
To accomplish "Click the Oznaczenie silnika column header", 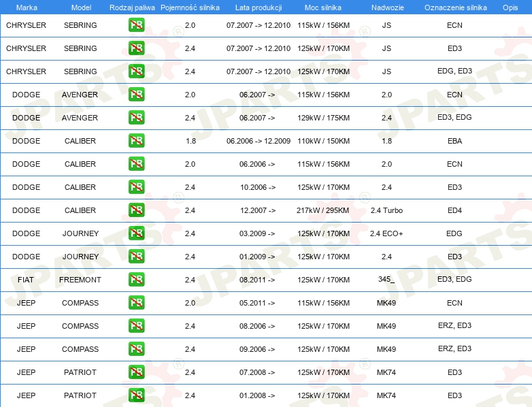I will [454, 7].
